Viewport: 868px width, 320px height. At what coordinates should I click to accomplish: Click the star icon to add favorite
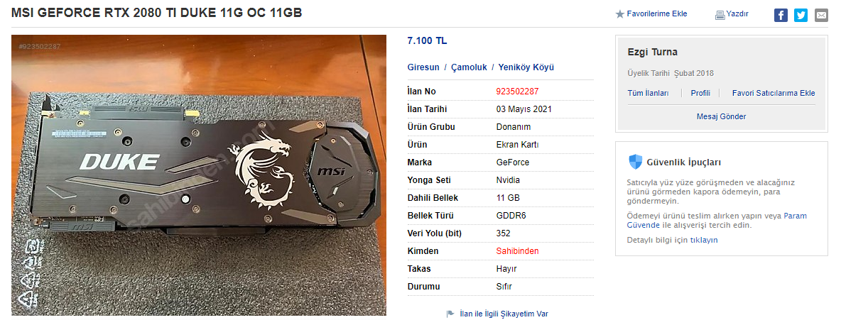coord(619,14)
